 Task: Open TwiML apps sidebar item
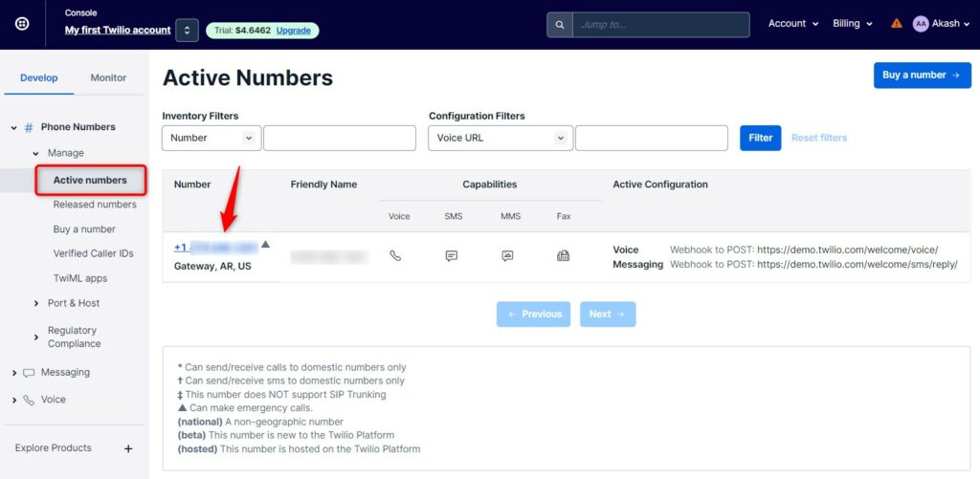80,278
